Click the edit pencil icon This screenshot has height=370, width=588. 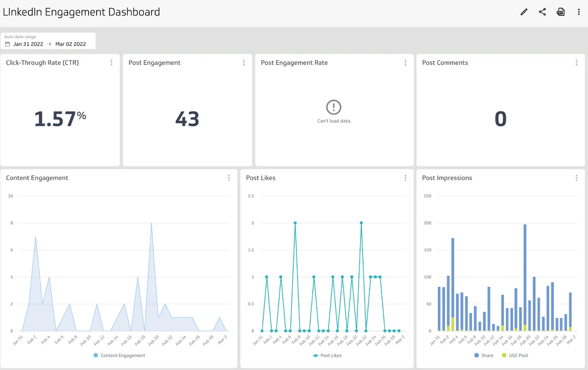pos(524,12)
